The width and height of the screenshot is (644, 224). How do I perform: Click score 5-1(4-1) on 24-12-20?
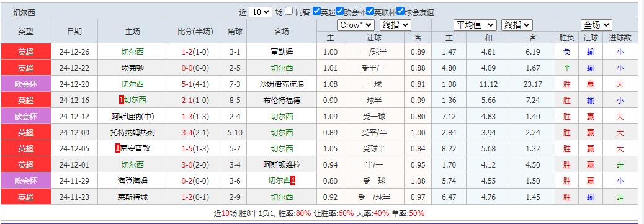(x=195, y=84)
